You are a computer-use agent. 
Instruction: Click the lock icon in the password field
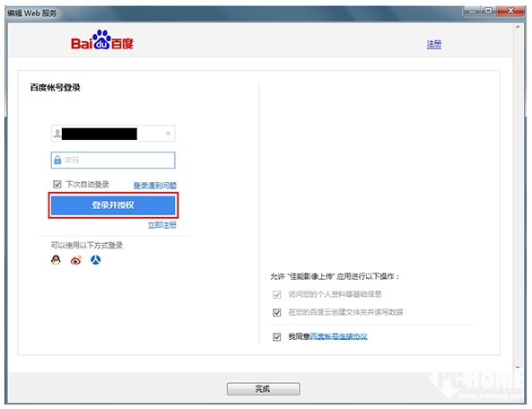[x=57, y=160]
